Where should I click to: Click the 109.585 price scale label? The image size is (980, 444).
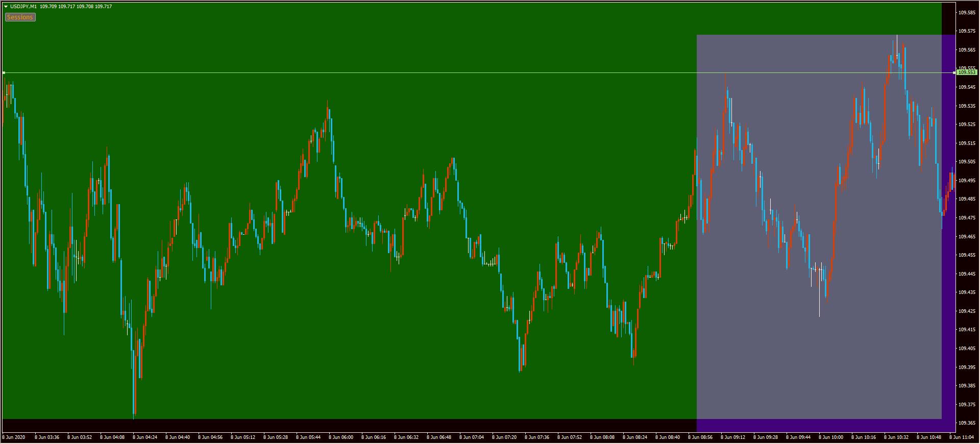(x=966, y=12)
